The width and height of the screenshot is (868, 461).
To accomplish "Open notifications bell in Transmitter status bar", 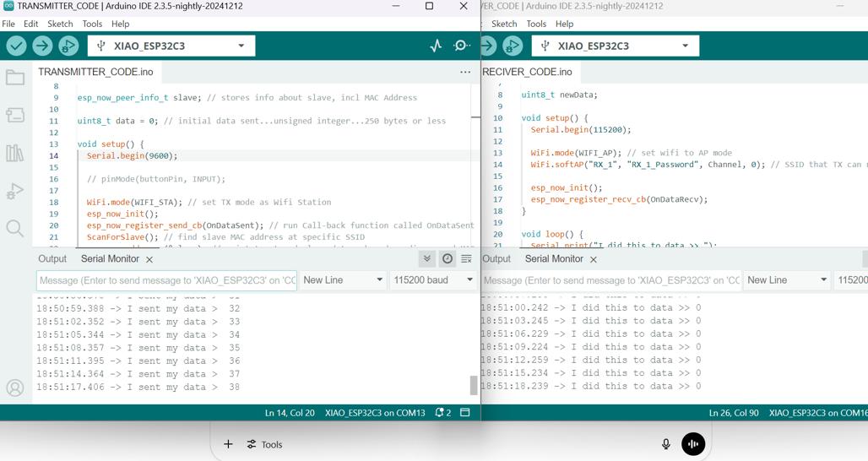I will [x=442, y=413].
